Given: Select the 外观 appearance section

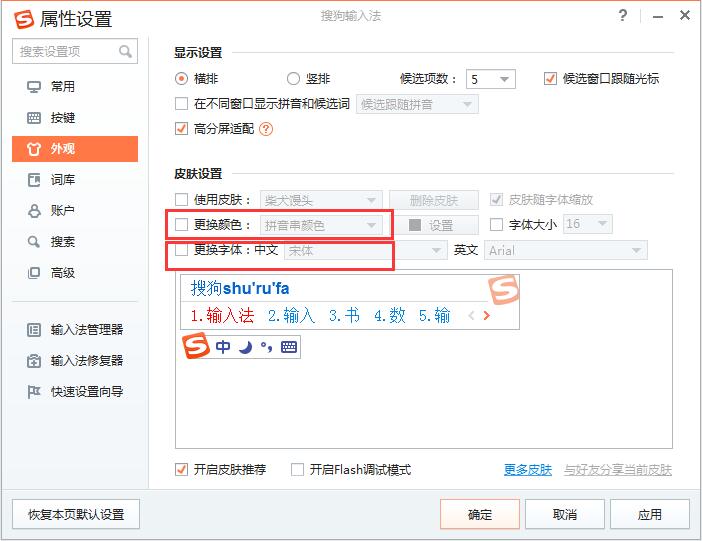Looking at the screenshot, I should click(75, 149).
